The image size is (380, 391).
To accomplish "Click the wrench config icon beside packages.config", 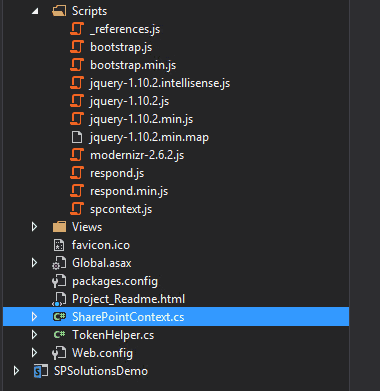I will [x=59, y=281].
